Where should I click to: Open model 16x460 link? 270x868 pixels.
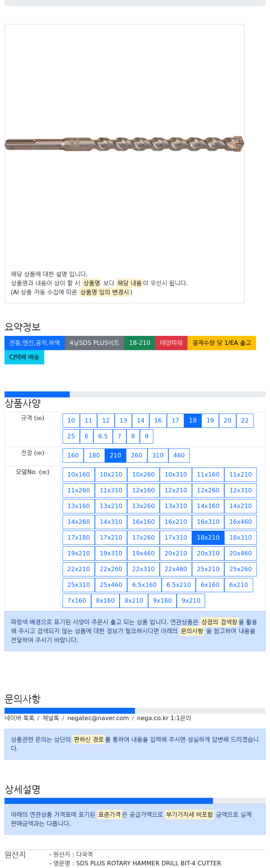[240, 522]
